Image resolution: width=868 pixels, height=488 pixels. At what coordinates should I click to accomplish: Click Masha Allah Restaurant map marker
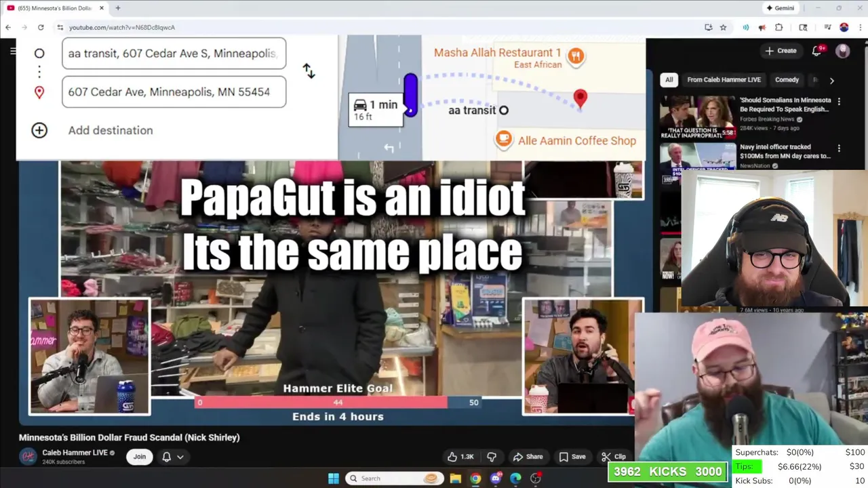(x=576, y=57)
